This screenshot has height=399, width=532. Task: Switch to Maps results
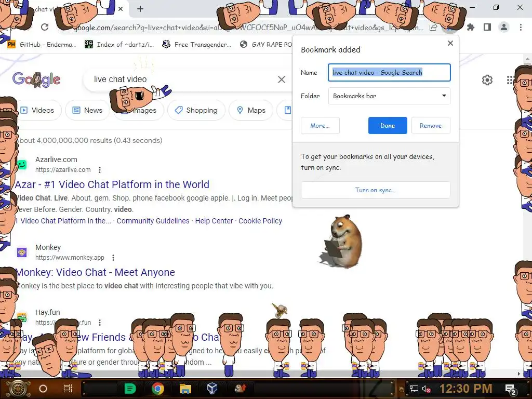[x=251, y=110]
